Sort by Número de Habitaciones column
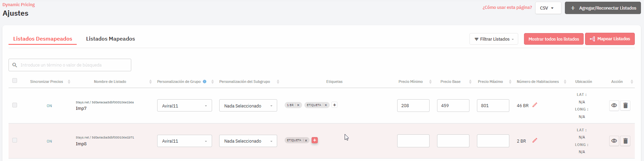 565,82
